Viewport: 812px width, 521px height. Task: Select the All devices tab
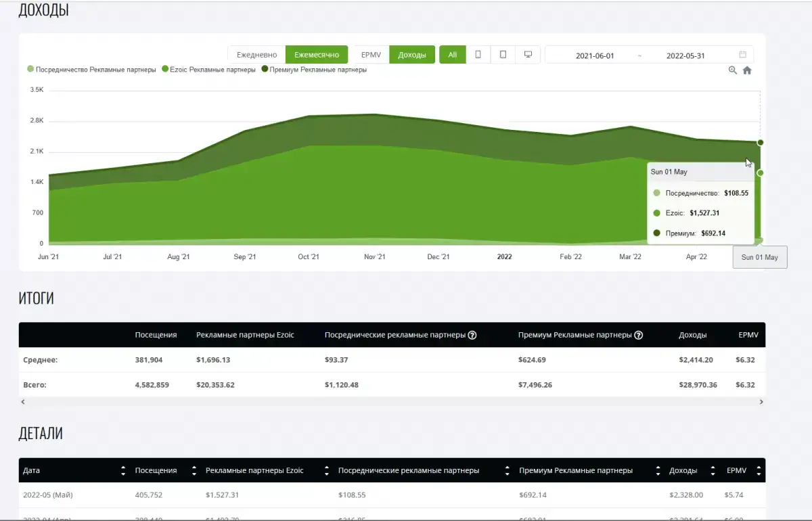click(452, 55)
